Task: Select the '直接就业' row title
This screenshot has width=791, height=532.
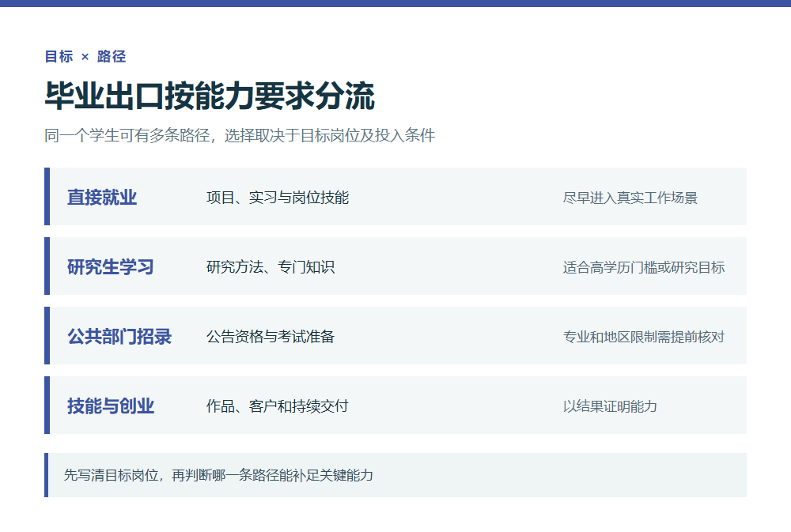Action: (x=102, y=197)
